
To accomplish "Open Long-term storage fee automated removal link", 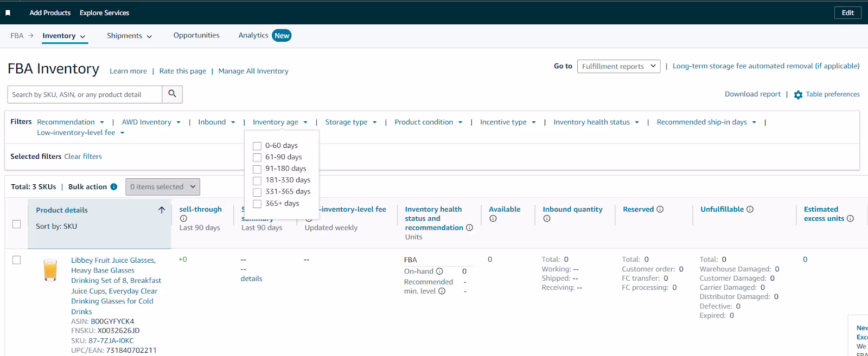I will [x=766, y=66].
